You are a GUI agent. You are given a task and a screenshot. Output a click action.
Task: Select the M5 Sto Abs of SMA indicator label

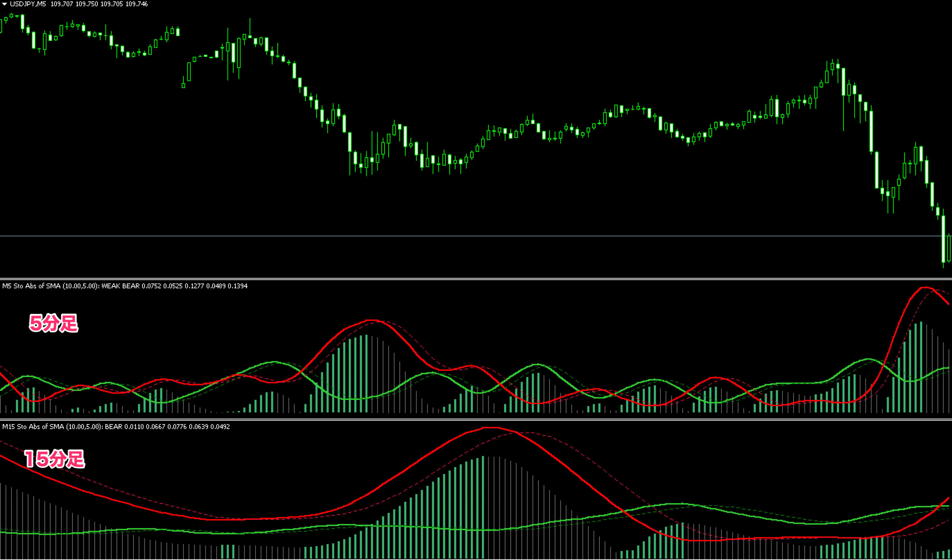(125, 286)
